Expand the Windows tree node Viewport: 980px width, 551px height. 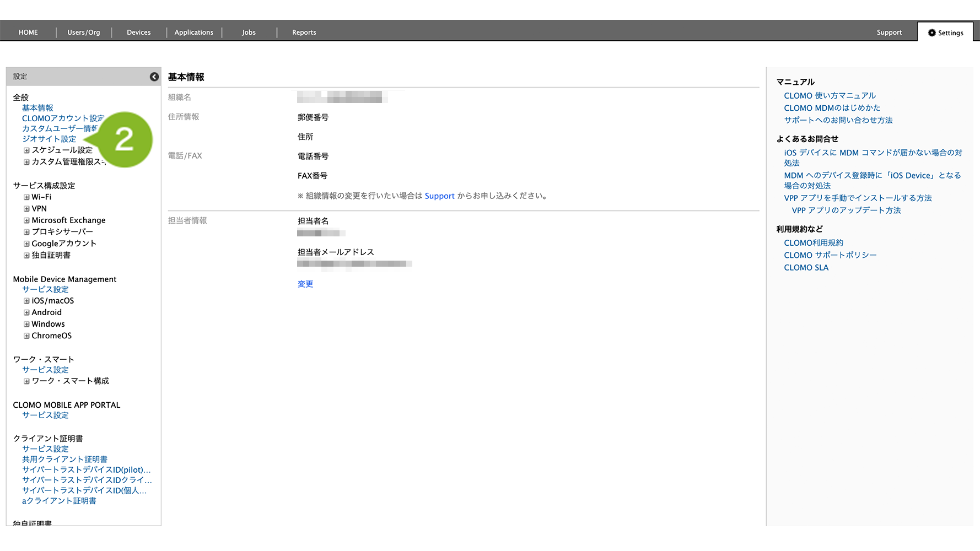(26, 324)
